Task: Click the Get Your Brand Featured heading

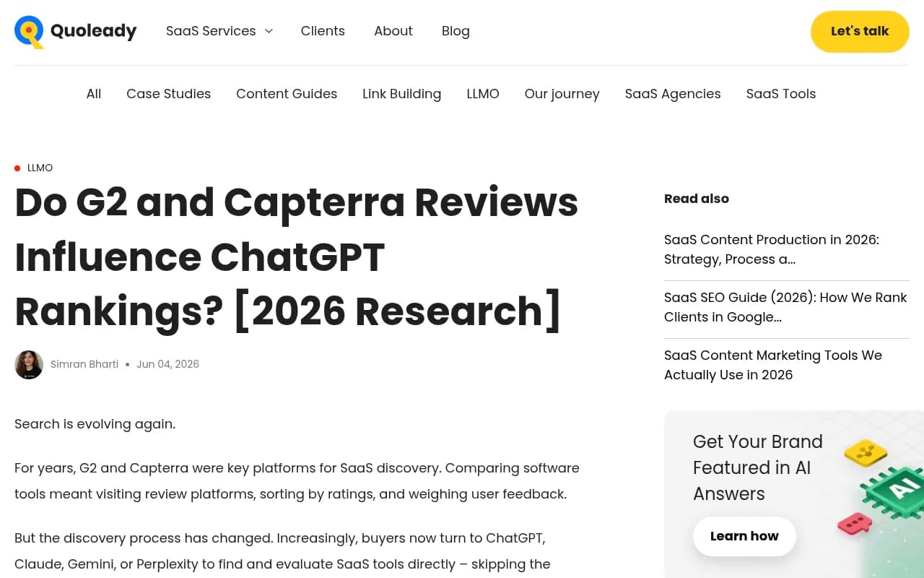Action: click(758, 467)
